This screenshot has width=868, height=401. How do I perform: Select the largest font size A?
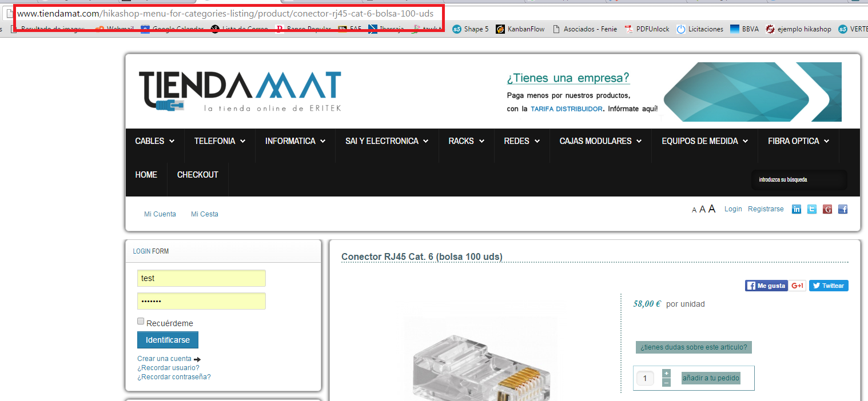pyautogui.click(x=712, y=208)
